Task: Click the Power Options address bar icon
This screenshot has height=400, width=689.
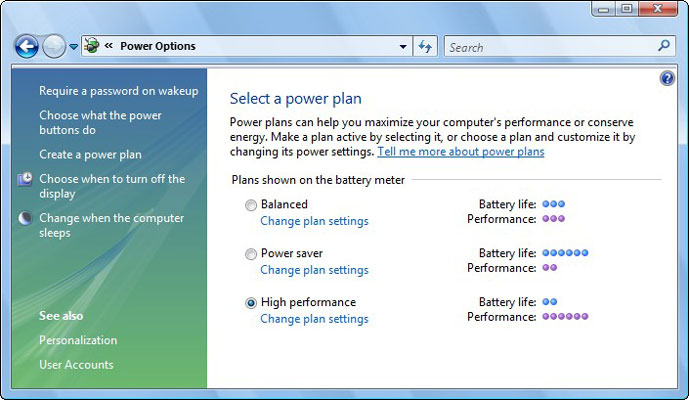Action: (92, 46)
